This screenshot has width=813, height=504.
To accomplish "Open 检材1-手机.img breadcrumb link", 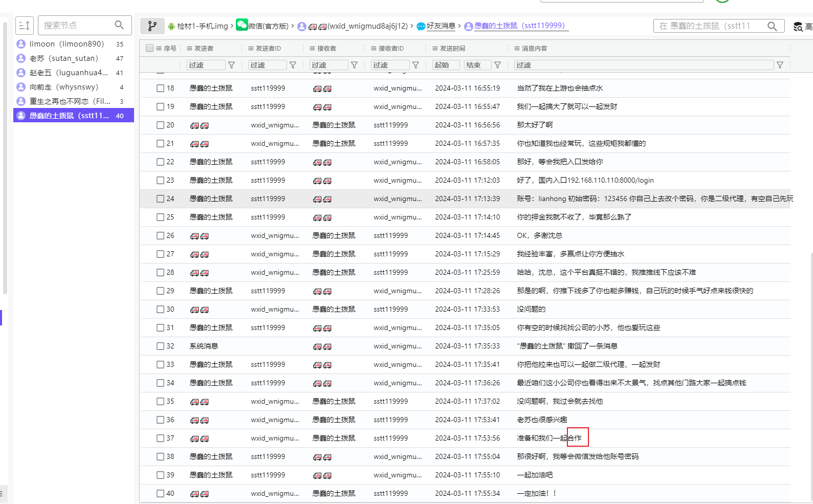I will click(x=202, y=26).
